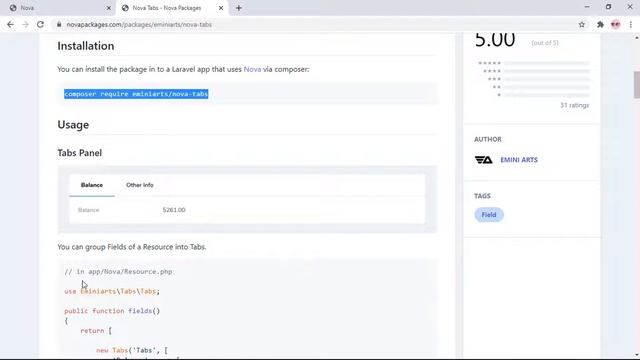The image size is (640, 360).
Task: Click the highlighted composer require command
Action: pyautogui.click(x=136, y=94)
